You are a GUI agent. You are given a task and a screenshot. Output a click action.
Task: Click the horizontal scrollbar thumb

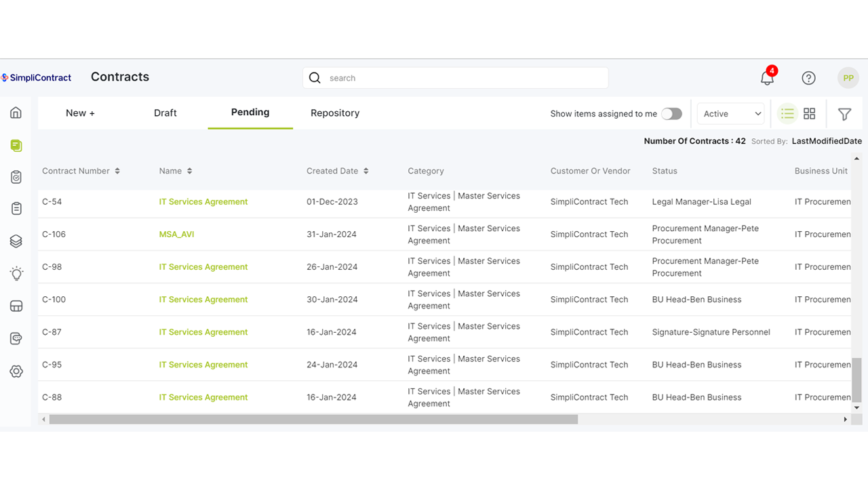point(313,420)
